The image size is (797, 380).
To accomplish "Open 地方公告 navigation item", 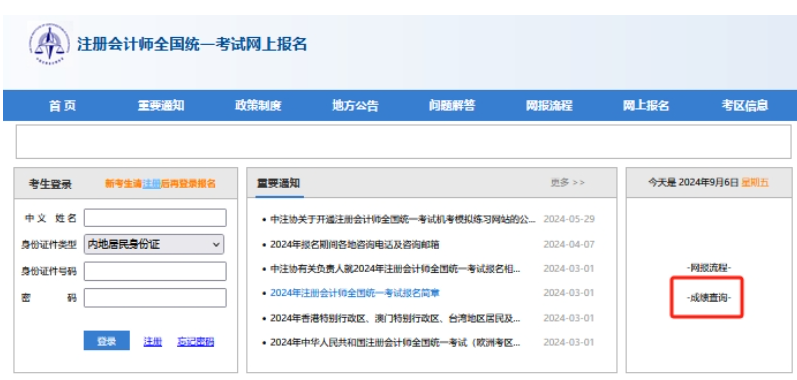I will click(355, 106).
